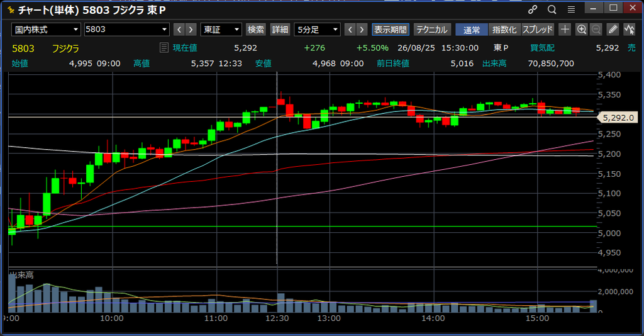Image resolution: width=644 pixels, height=336 pixels.
Task: Click the 26/08/25 date text
Action: click(416, 48)
